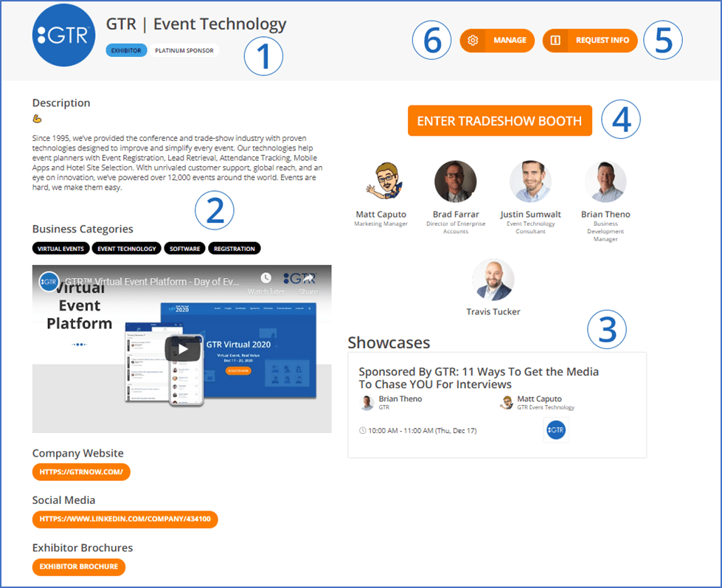This screenshot has width=722, height=588.
Task: Select the Event Technology category tag
Action: [x=127, y=249]
